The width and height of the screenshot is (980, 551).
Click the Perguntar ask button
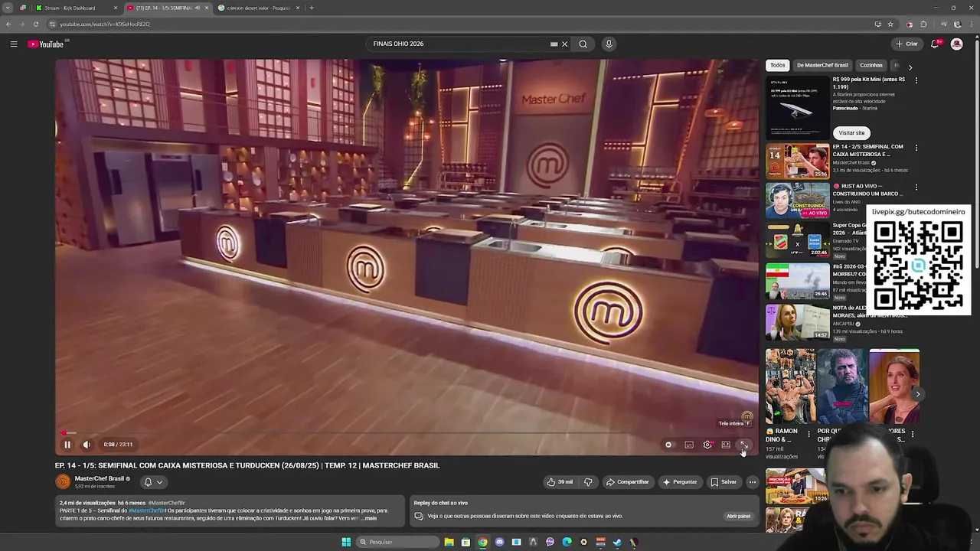click(680, 482)
